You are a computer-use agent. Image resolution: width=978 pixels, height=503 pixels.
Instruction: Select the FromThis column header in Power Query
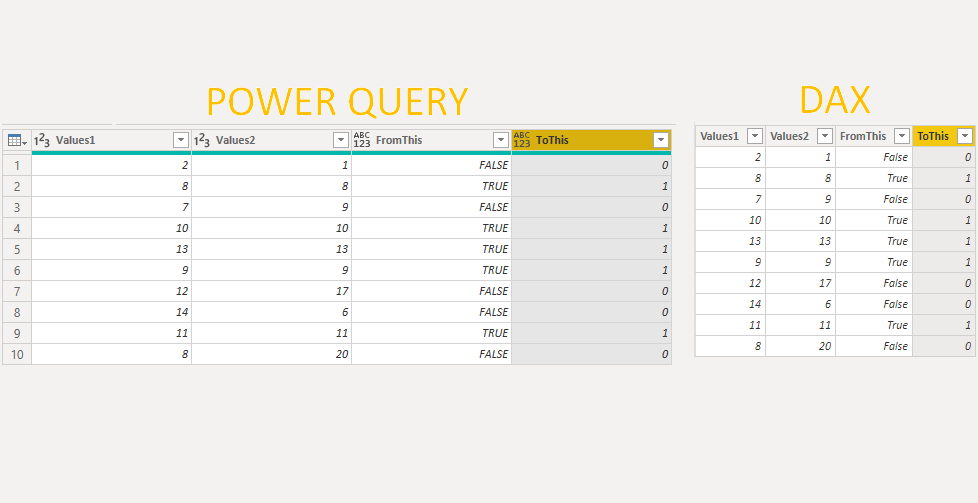pyautogui.click(x=432, y=140)
